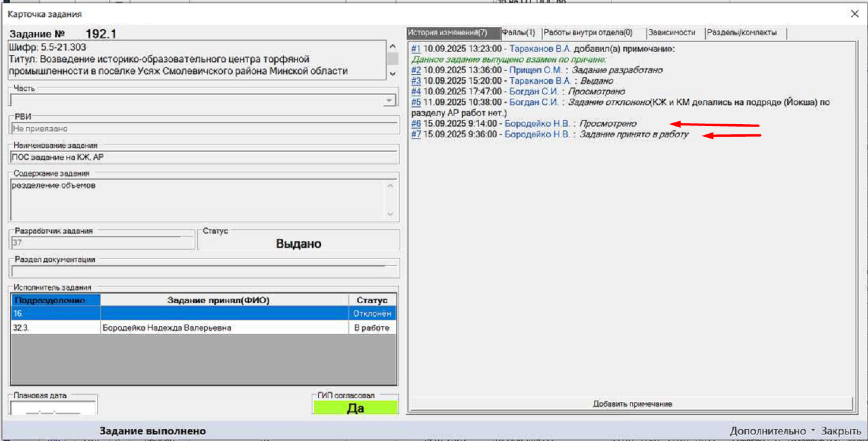Open the Работы внутри отдела(0) tab
This screenshot has width=868, height=441.
pos(588,33)
